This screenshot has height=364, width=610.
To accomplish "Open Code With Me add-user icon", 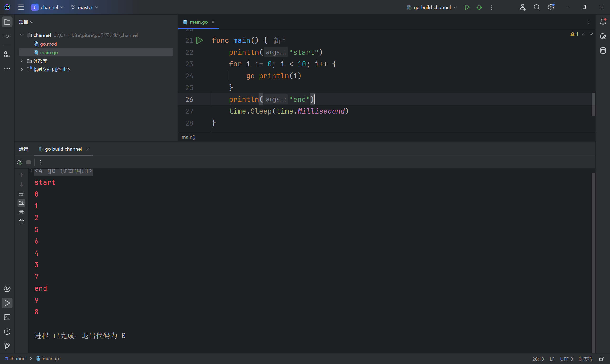I will tap(523, 7).
